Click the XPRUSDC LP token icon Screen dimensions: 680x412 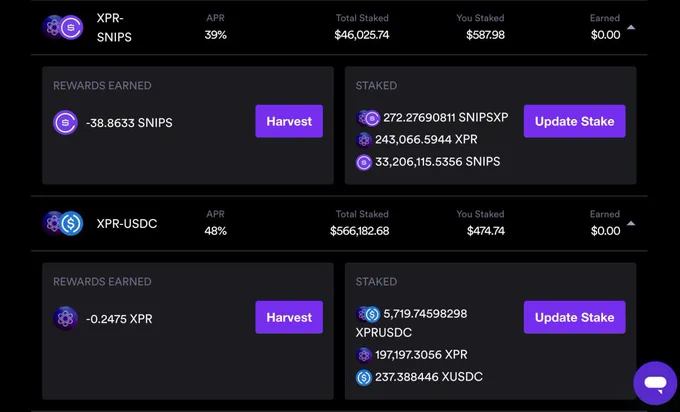click(368, 314)
